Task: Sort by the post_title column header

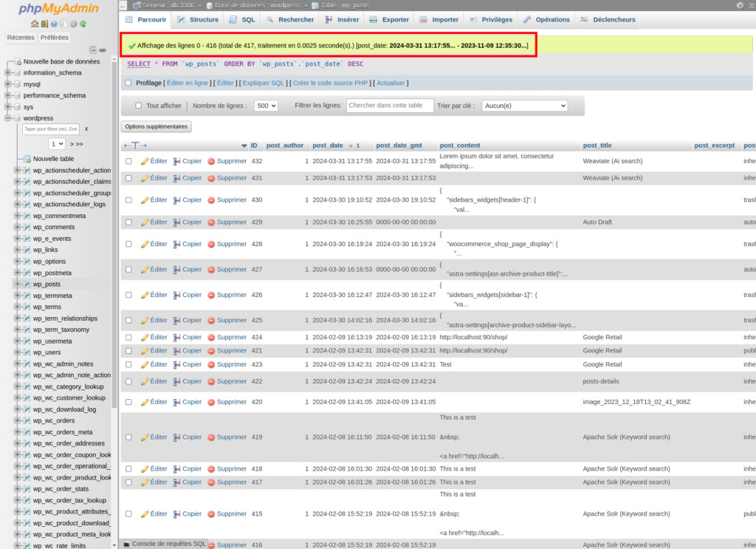Action: tap(597, 146)
